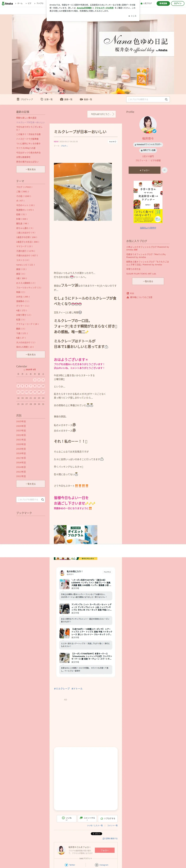This screenshot has width=186, height=868.
Task: Click the pink フォロー button at bottom
Action: click(105, 850)
